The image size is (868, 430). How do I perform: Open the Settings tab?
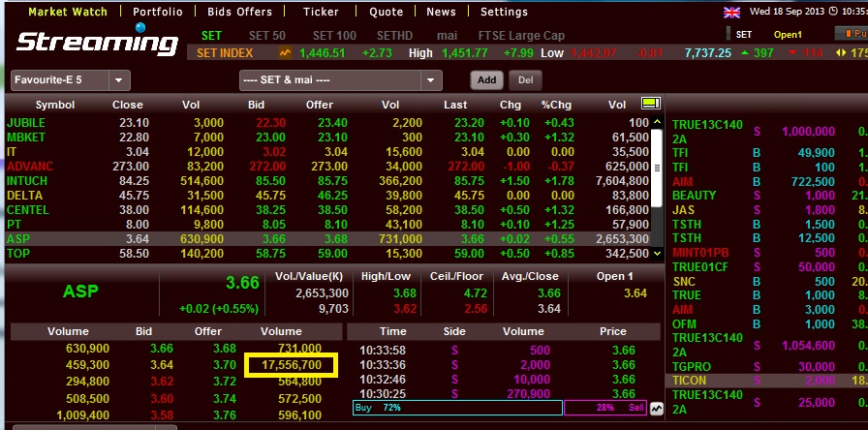(504, 12)
